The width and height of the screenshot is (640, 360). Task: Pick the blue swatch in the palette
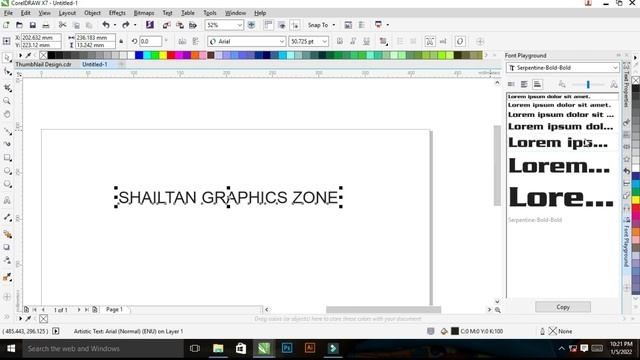(x=139, y=55)
